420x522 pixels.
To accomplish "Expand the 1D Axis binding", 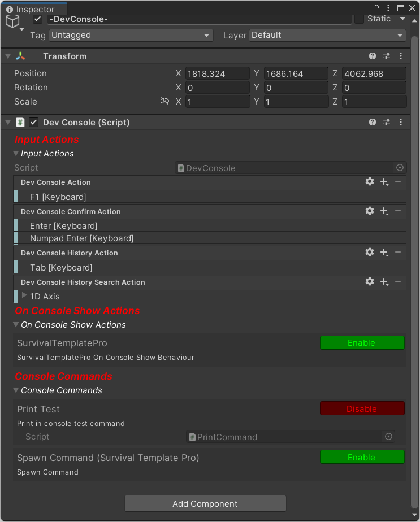I will tap(24, 295).
